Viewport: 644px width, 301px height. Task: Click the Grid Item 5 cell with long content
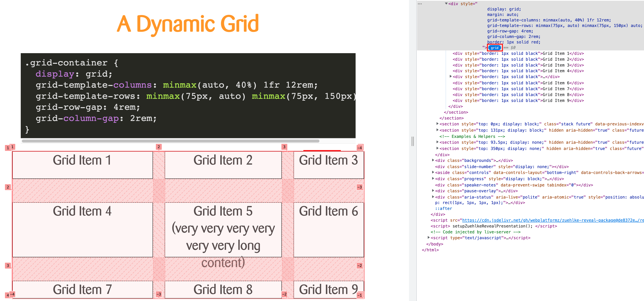click(223, 230)
